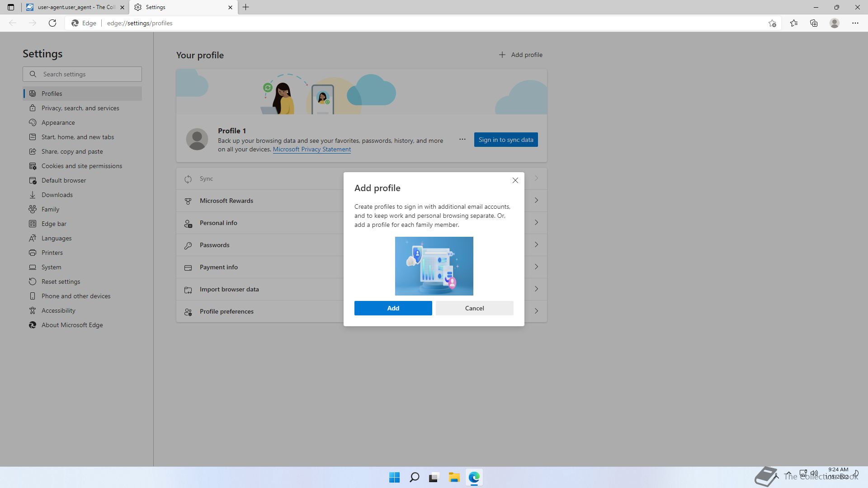Expand Passwords row chevron

tap(536, 244)
